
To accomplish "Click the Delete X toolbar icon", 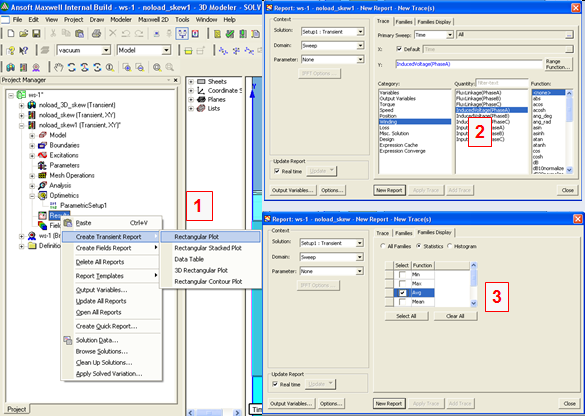I will [113, 34].
